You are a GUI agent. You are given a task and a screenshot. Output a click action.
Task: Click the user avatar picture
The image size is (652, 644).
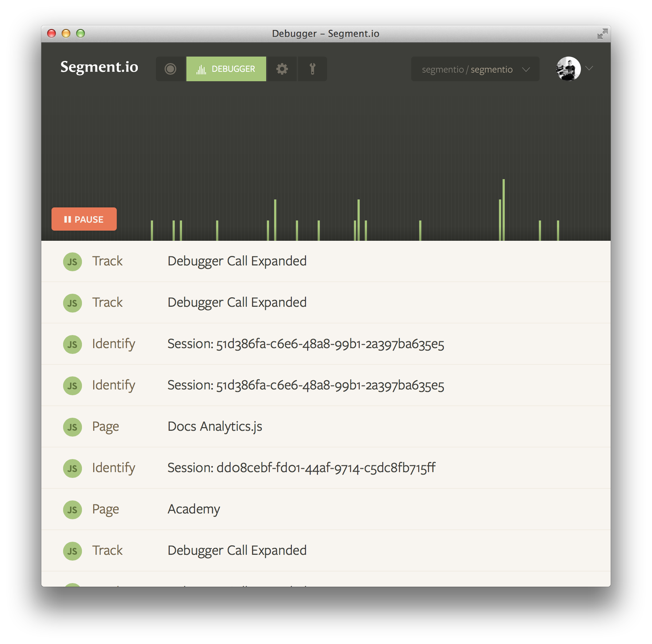(568, 69)
